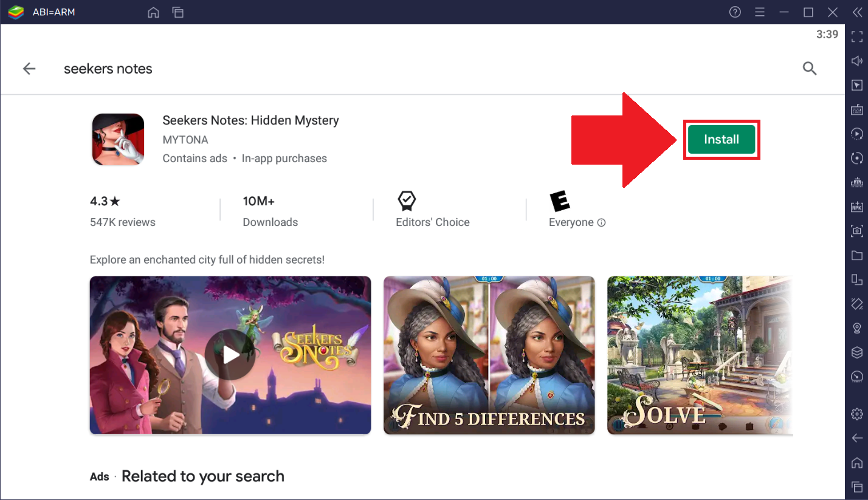The image size is (868, 500).
Task: Play the Seekers Notes trailer video
Action: coord(230,355)
